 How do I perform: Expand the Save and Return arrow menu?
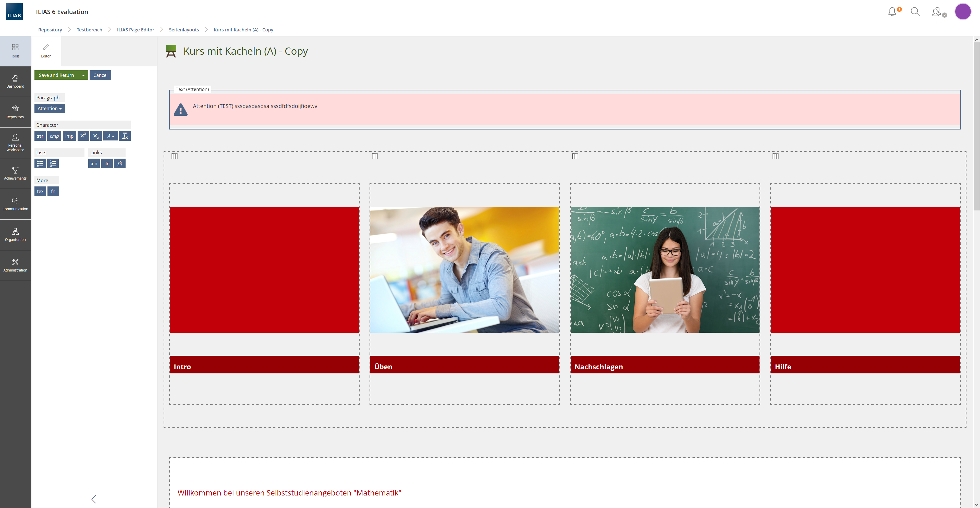point(83,75)
